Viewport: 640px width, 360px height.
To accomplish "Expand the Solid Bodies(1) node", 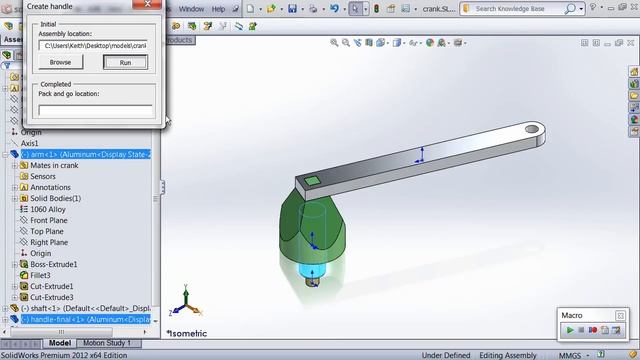I will [x=15, y=198].
